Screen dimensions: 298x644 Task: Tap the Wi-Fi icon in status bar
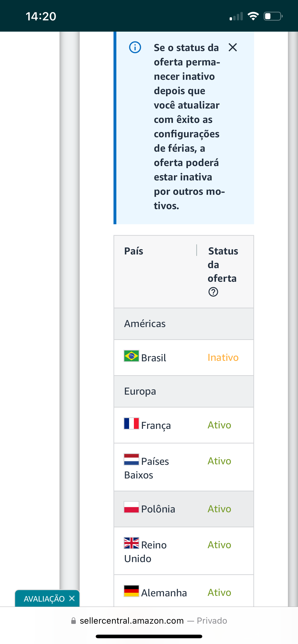253,16
